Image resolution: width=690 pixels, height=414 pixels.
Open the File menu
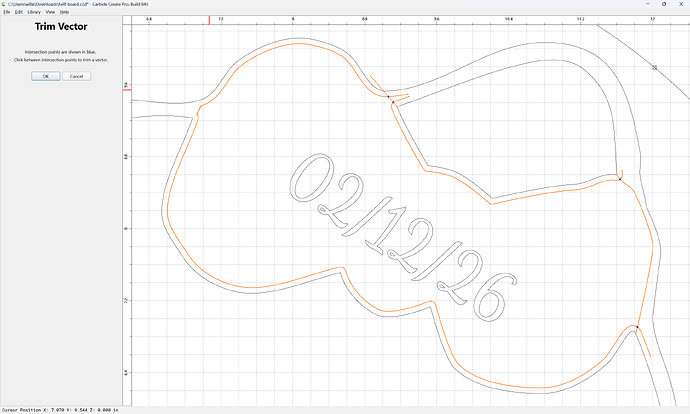[6, 12]
